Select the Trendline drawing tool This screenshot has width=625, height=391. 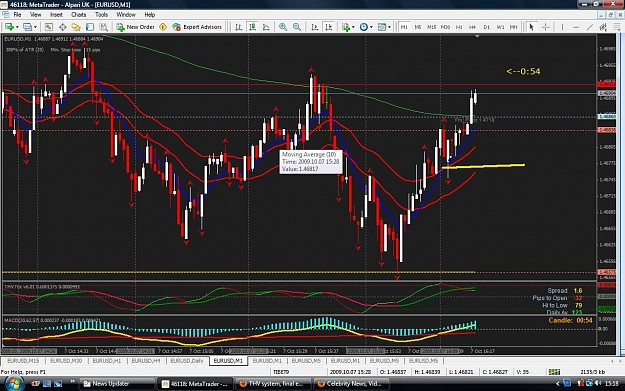coord(590,27)
